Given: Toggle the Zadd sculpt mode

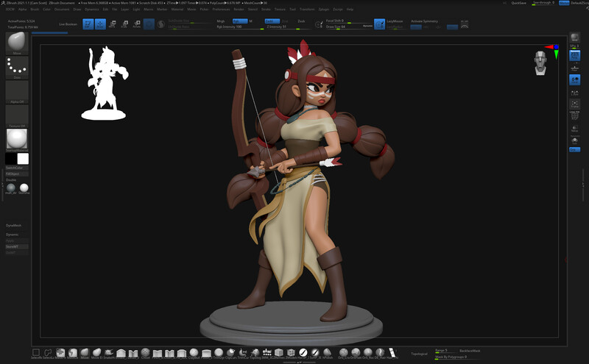Looking at the screenshot, I should 271,21.
